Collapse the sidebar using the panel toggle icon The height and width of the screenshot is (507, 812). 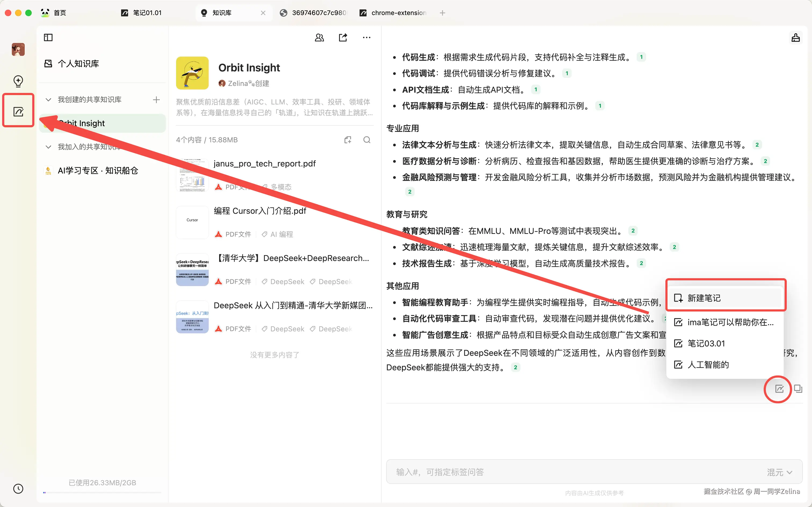click(48, 37)
